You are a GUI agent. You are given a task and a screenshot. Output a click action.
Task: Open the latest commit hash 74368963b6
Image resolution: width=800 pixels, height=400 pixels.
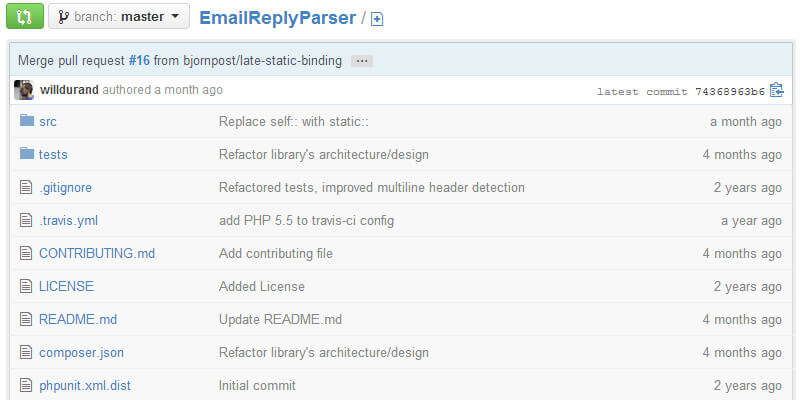[x=727, y=91]
